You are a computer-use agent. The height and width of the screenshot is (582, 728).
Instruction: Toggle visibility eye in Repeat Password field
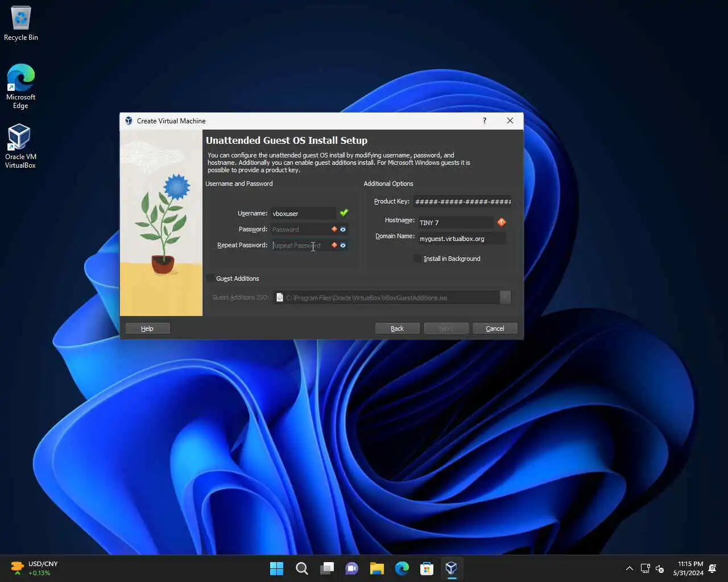coord(343,245)
